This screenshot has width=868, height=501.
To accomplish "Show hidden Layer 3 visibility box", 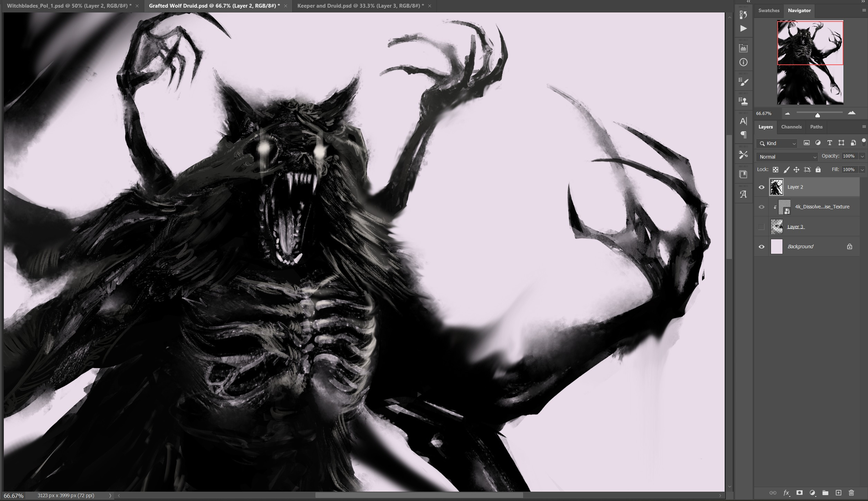I will click(761, 227).
